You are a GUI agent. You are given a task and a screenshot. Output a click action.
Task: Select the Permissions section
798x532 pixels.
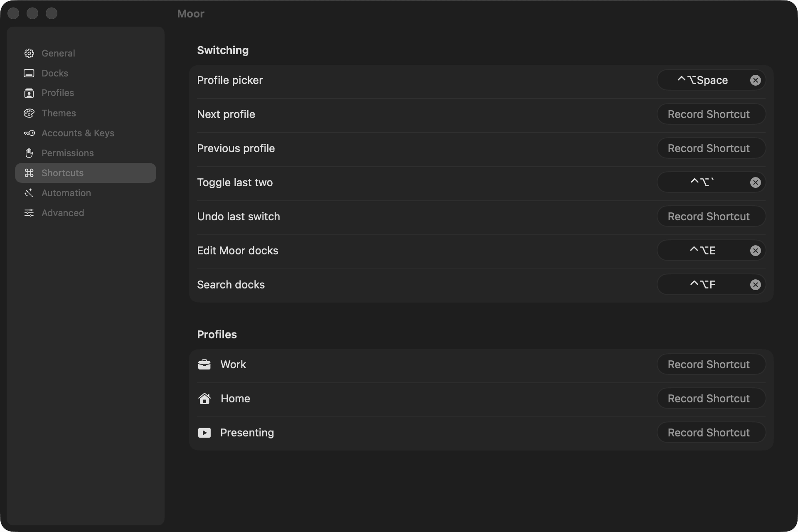pyautogui.click(x=86, y=153)
